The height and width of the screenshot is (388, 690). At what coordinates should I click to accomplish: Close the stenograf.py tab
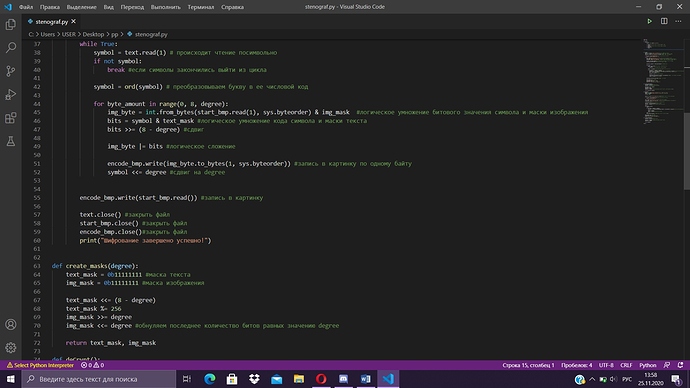pyautogui.click(x=73, y=21)
